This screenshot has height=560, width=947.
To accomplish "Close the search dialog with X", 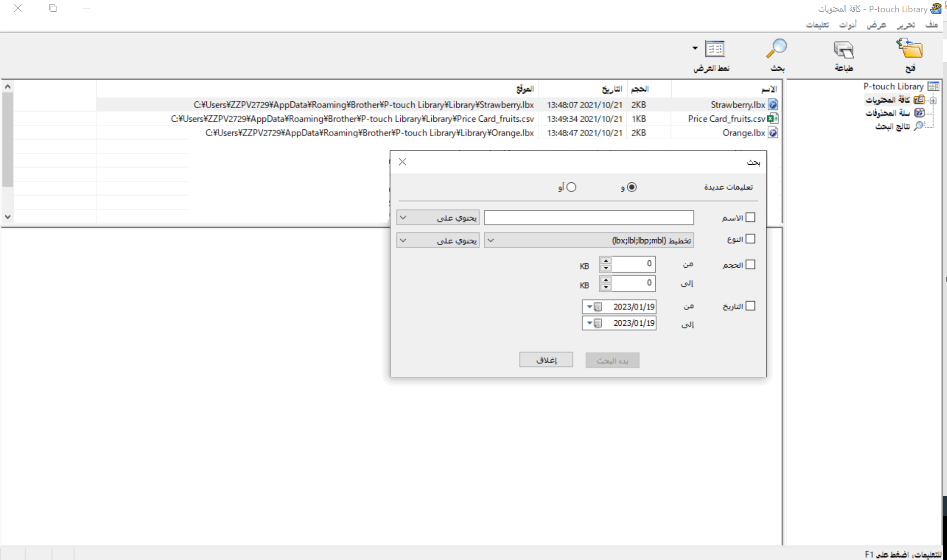I will coord(402,162).
